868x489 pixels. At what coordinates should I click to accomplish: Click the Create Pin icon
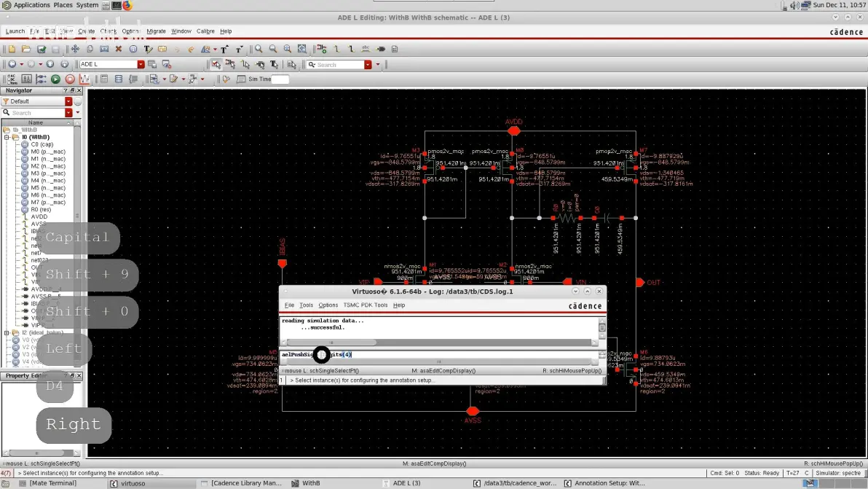click(380, 50)
